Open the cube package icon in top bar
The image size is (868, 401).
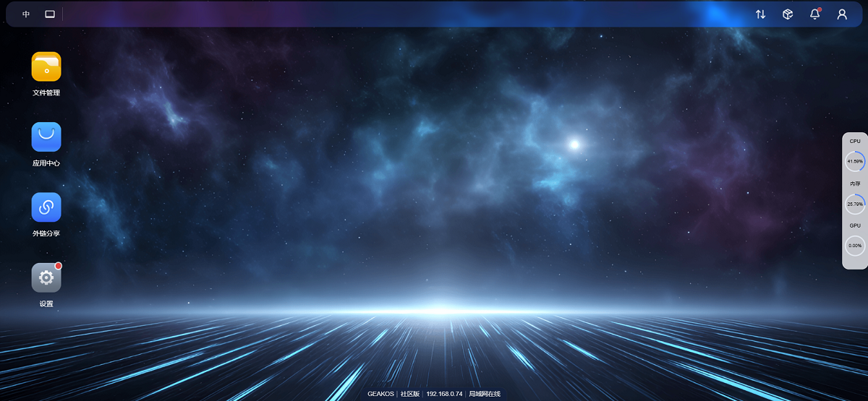[788, 14]
